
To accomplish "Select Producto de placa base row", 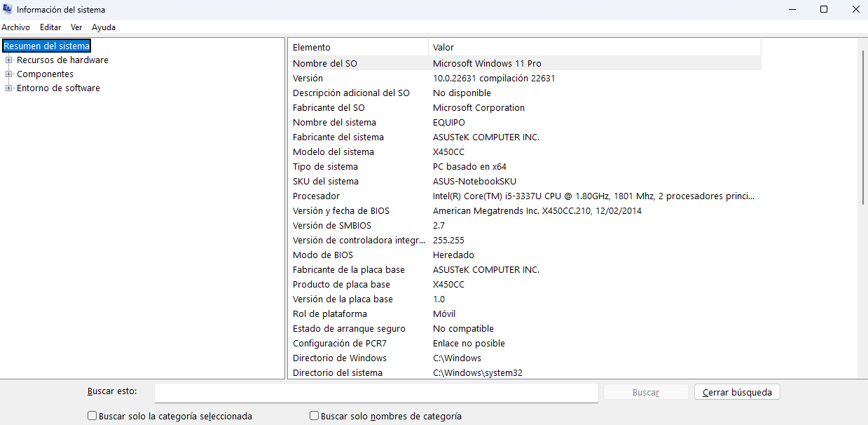I will click(525, 284).
